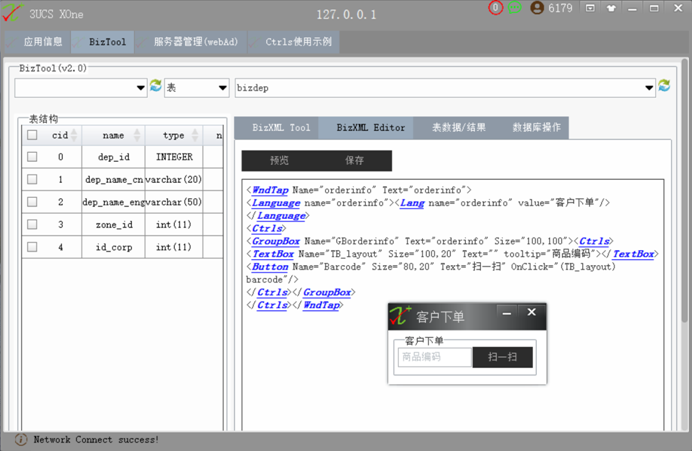Sort by the cid column arrows
Image resolution: width=692 pixels, height=451 pixels.
click(x=74, y=135)
